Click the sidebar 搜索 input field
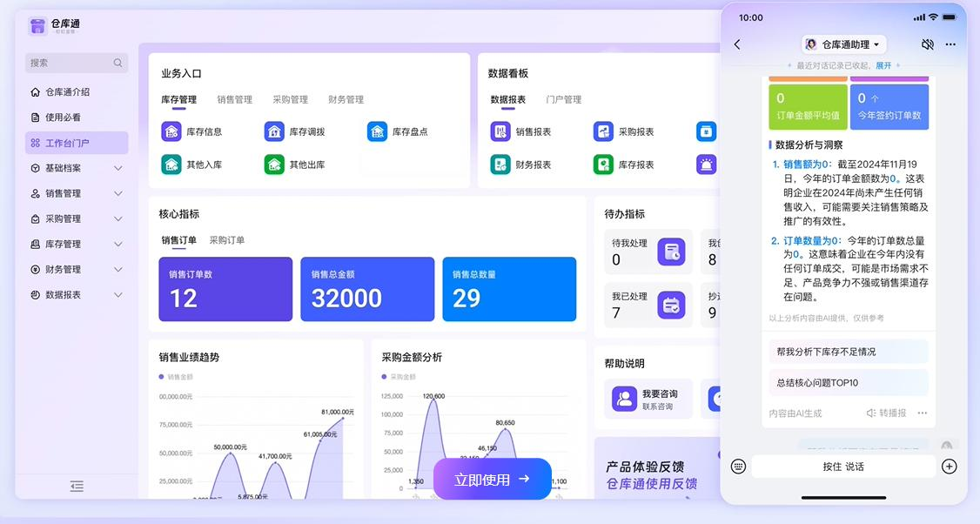This screenshot has height=524, width=980. click(77, 63)
